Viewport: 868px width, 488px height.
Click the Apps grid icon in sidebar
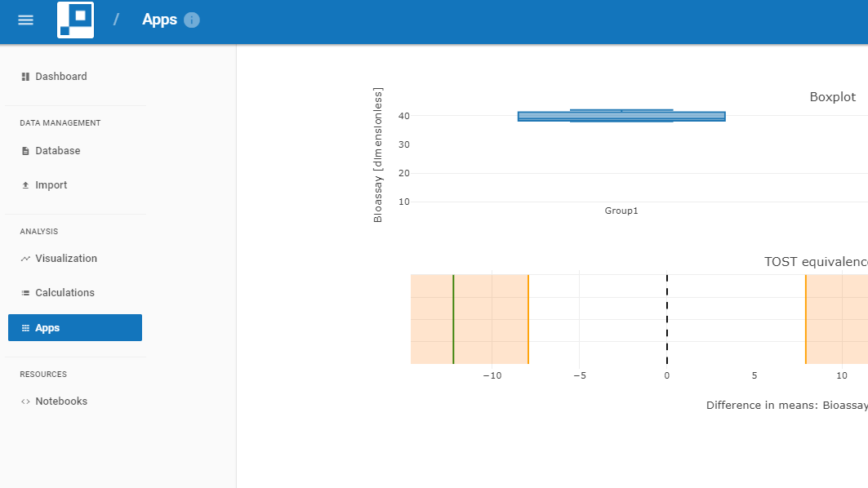pyautogui.click(x=25, y=328)
